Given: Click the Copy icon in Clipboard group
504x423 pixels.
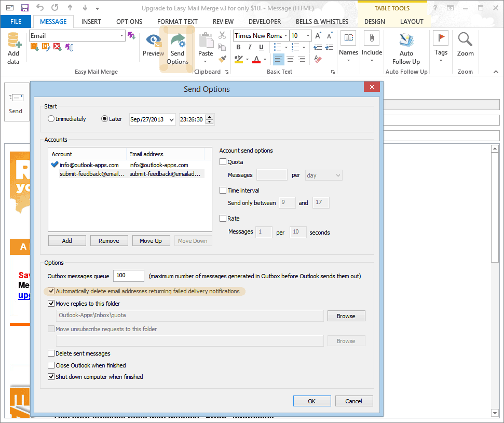Looking at the screenshot, I should click(x=222, y=47).
